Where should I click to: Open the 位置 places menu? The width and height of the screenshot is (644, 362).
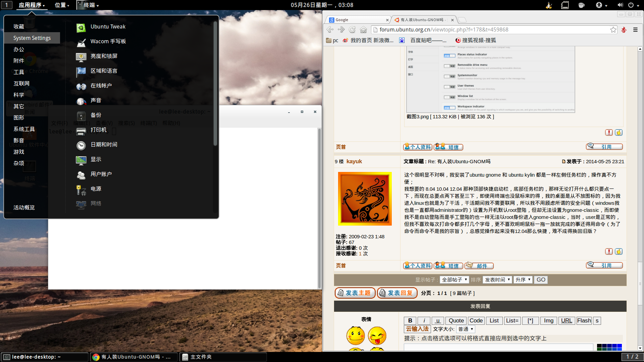click(62, 5)
